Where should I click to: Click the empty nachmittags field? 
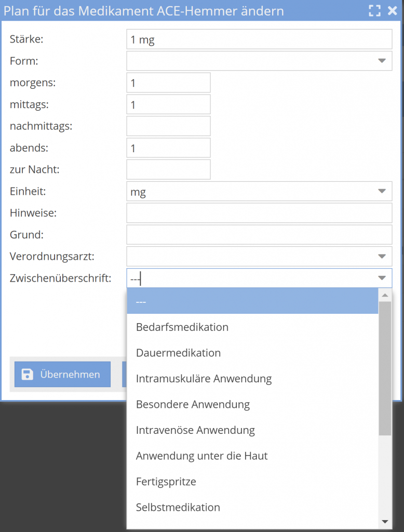pos(169,126)
